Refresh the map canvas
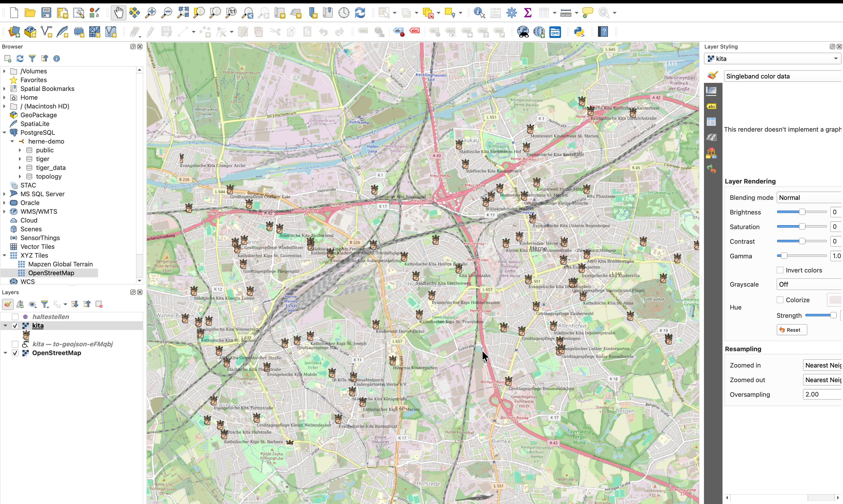 [360, 13]
